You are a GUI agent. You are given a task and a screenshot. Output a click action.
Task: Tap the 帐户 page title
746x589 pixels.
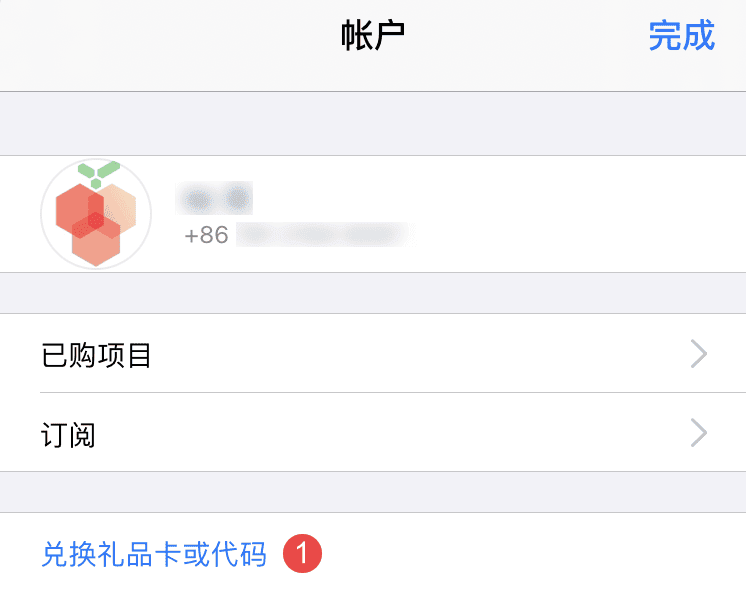tap(373, 36)
